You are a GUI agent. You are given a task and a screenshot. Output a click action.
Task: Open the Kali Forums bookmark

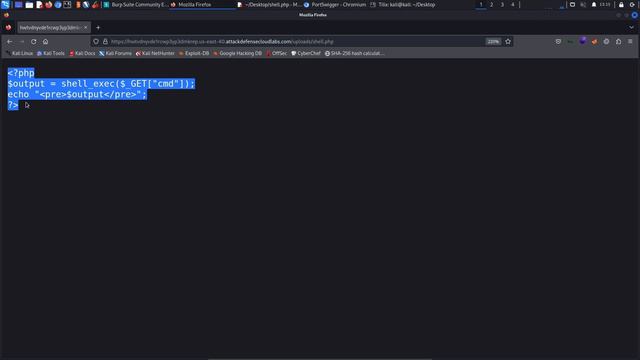pyautogui.click(x=115, y=53)
